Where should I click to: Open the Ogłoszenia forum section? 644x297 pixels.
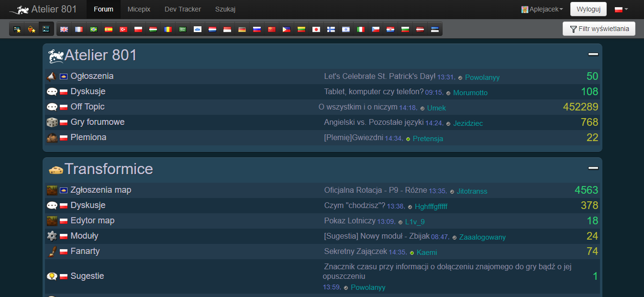click(92, 76)
